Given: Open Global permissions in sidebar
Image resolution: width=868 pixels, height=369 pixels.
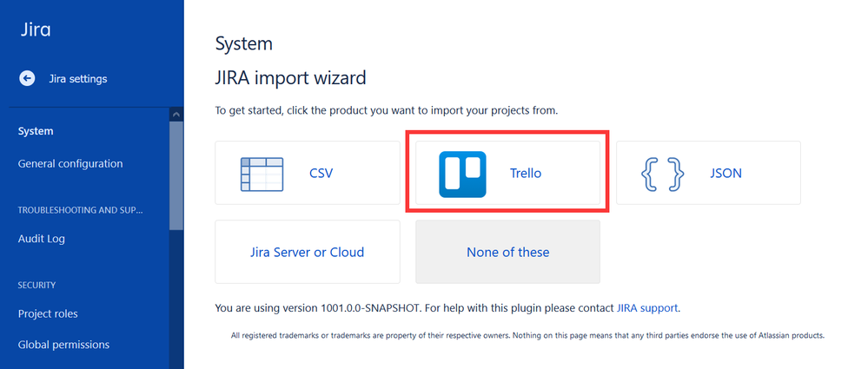Looking at the screenshot, I should (63, 345).
